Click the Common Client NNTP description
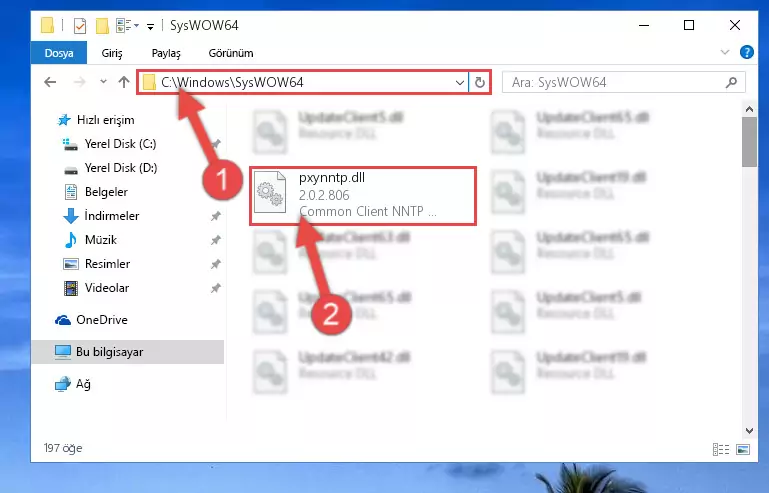 point(367,211)
